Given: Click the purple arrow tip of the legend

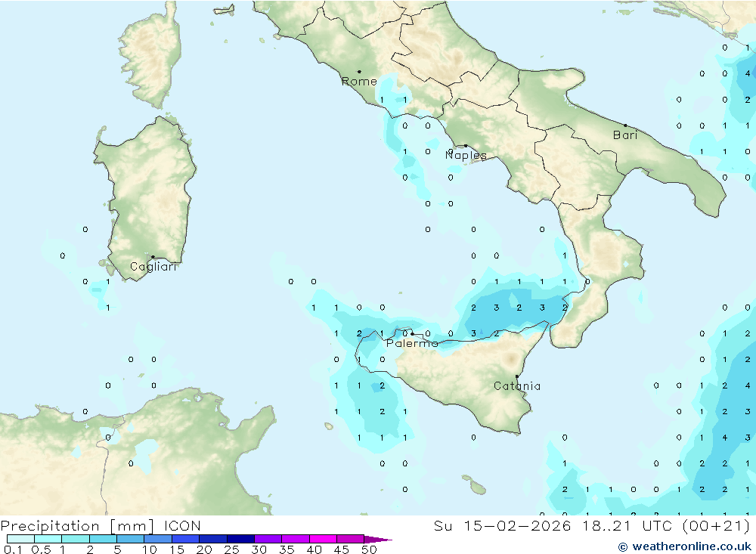Looking at the screenshot, I should 378,540.
